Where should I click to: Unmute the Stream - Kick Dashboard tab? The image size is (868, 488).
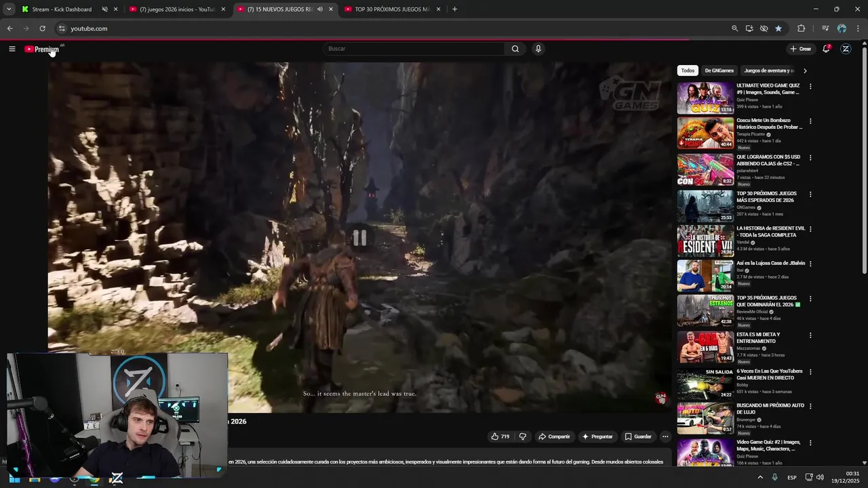coord(104,9)
